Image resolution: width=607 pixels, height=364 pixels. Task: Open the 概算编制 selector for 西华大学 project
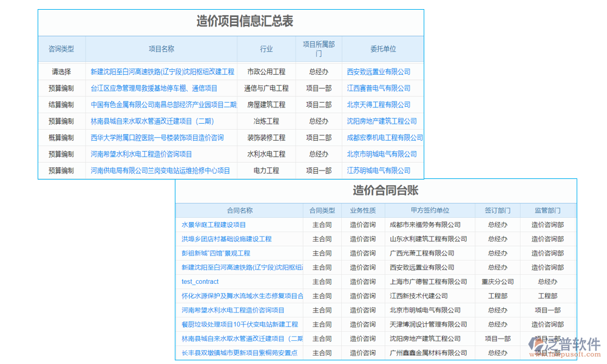pyautogui.click(x=61, y=137)
